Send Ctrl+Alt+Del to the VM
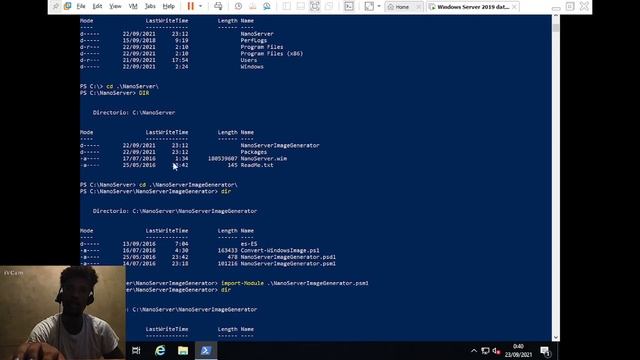 218,6
